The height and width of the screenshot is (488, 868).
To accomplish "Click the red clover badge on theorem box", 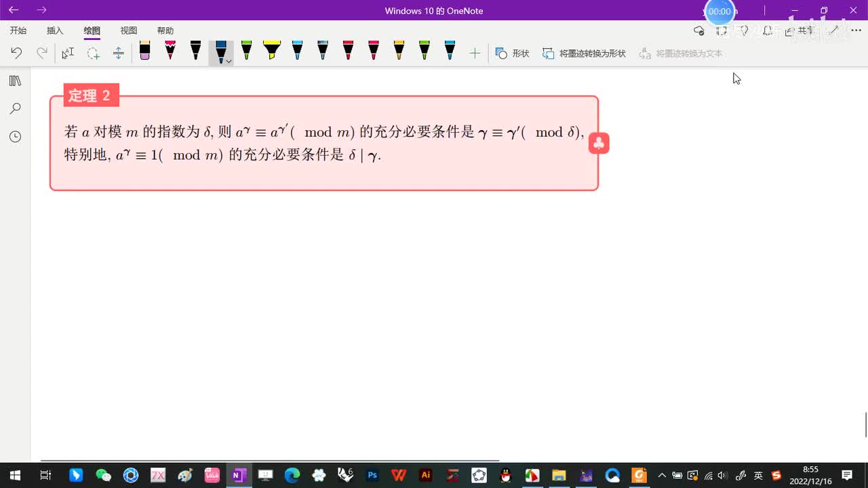I will click(599, 143).
